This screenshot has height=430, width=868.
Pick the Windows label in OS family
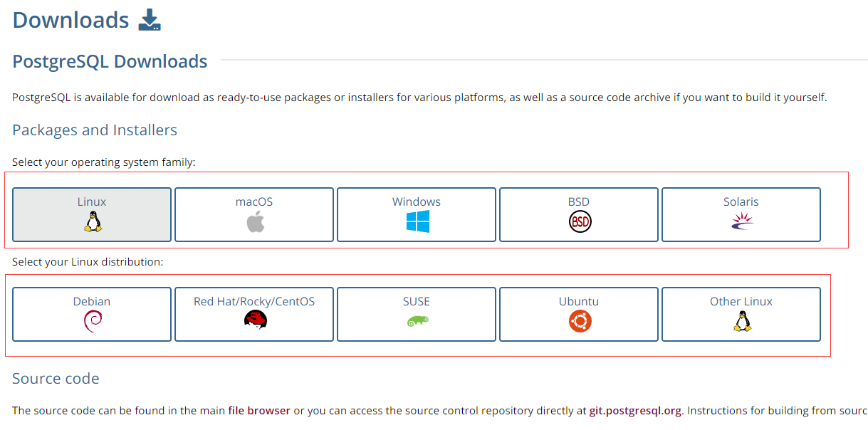[417, 202]
